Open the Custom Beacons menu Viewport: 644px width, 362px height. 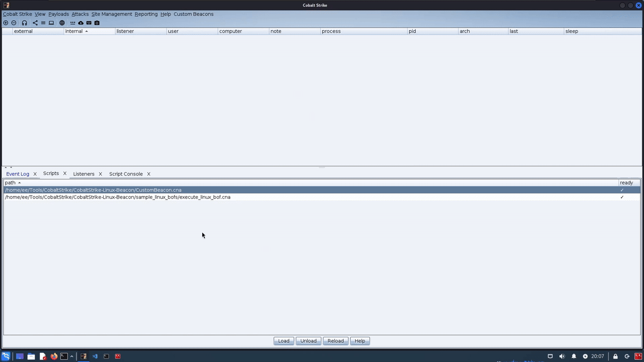tap(194, 14)
